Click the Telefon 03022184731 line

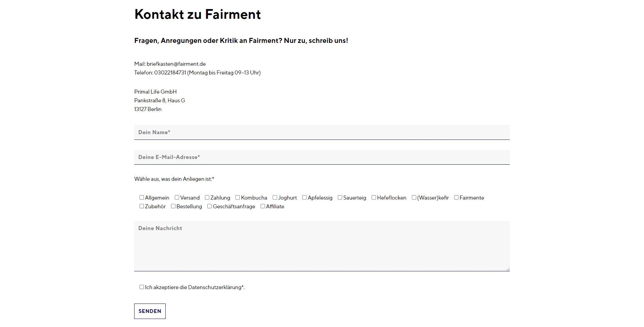(198, 73)
